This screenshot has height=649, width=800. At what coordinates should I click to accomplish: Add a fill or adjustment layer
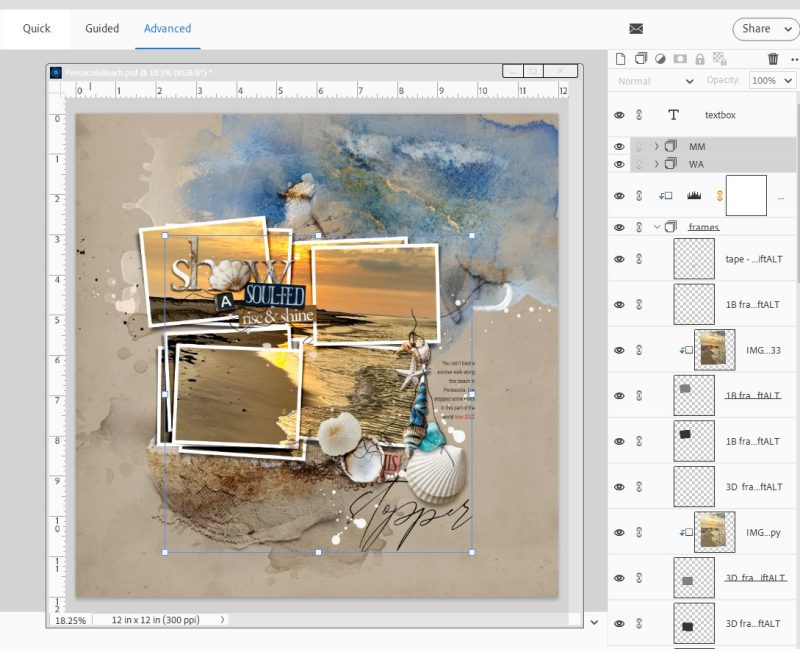(x=660, y=59)
